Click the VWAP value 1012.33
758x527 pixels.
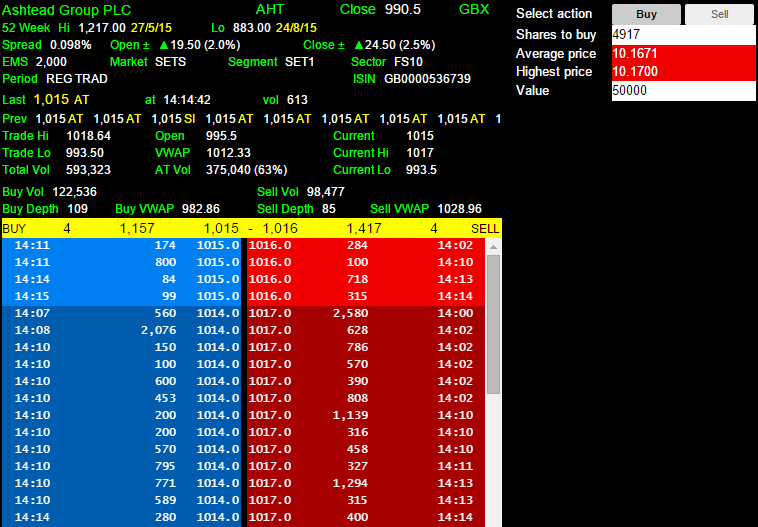[x=228, y=153]
